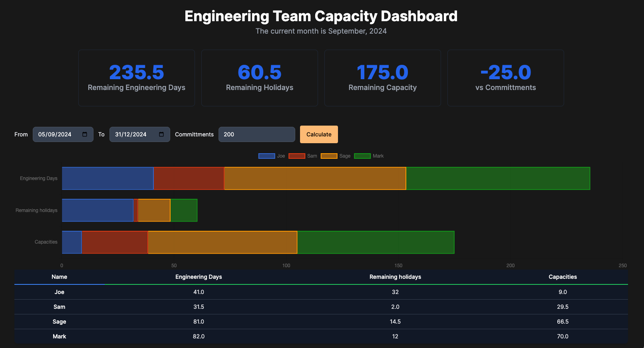Select the Sam row name cell
The height and width of the screenshot is (348, 644).
coord(60,307)
